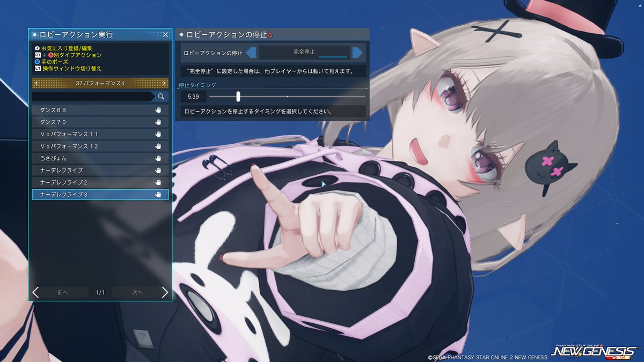Click hand icon on ナーデレフライブ row
Viewport: 644px width, 362px height.
click(x=158, y=170)
